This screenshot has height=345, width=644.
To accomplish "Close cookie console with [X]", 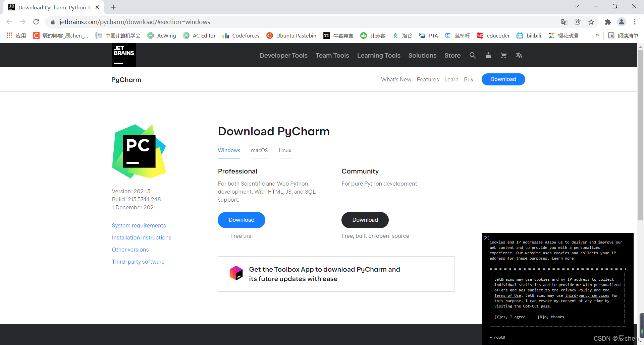I will pos(486,237).
